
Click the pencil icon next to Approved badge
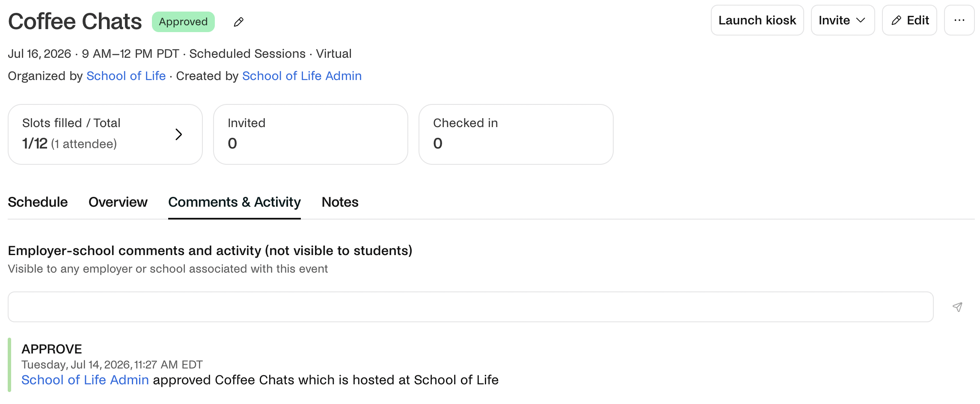pyautogui.click(x=239, y=22)
